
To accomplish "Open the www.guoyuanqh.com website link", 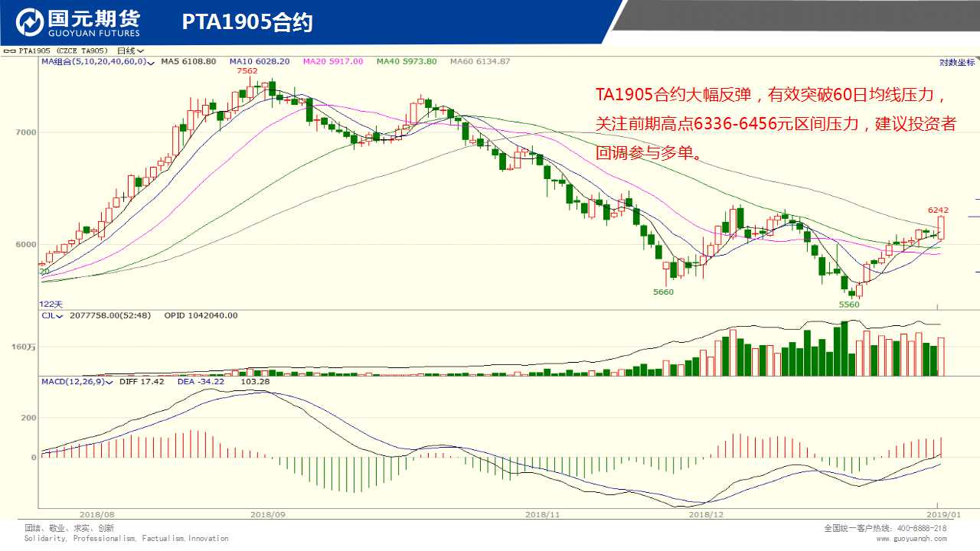I will coord(911,539).
